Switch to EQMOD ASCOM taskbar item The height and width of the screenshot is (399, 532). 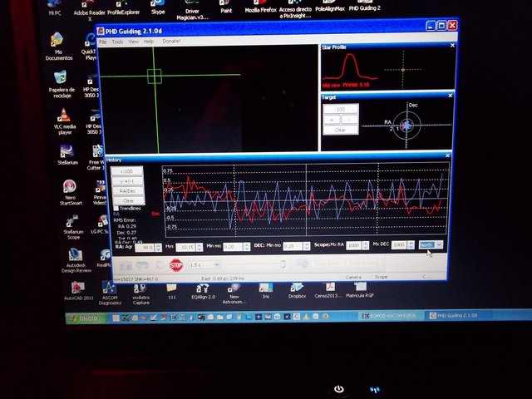[392, 316]
